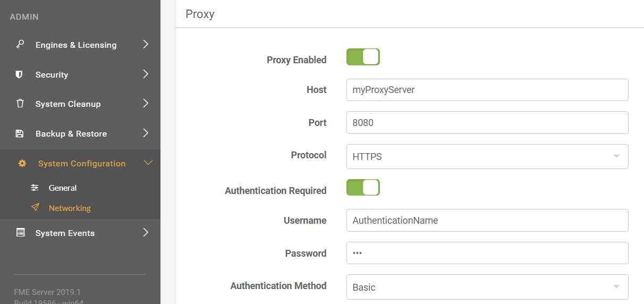
Task: Open the Protocol dropdown showing HTTPS
Action: point(487,157)
